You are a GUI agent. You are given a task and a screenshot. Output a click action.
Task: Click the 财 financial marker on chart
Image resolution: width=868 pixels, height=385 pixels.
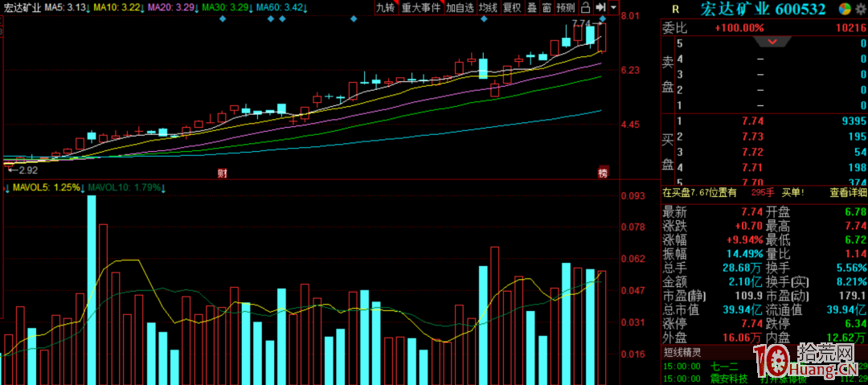click(222, 174)
